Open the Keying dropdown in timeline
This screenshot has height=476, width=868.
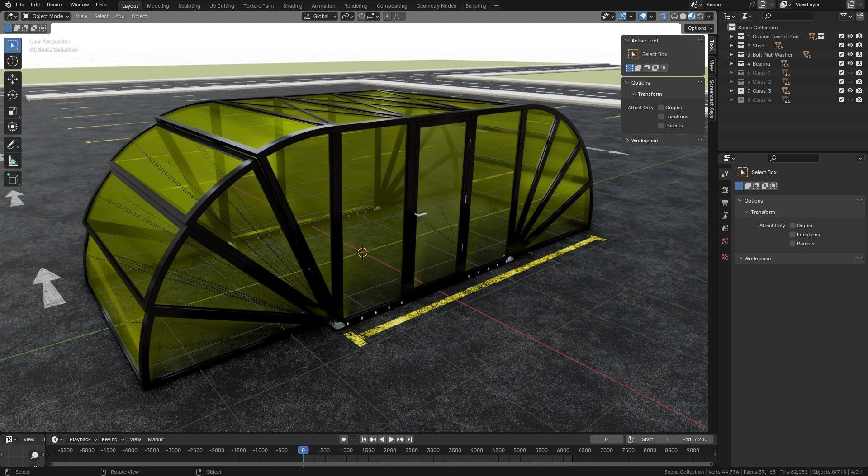(x=113, y=439)
